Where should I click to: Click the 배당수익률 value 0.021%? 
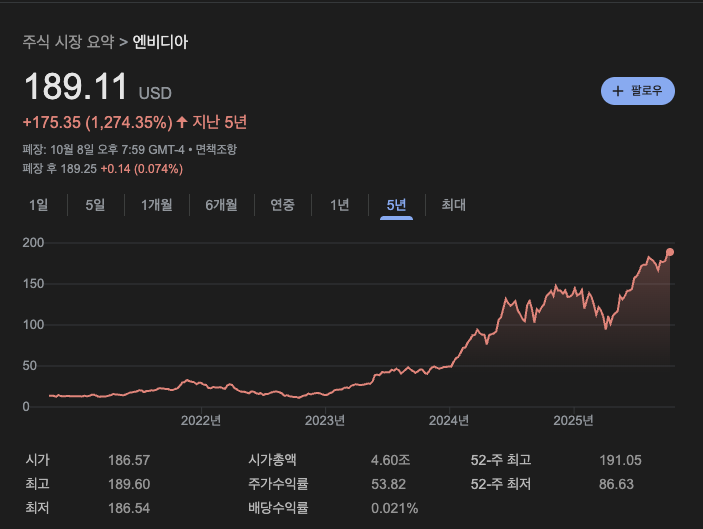394,508
